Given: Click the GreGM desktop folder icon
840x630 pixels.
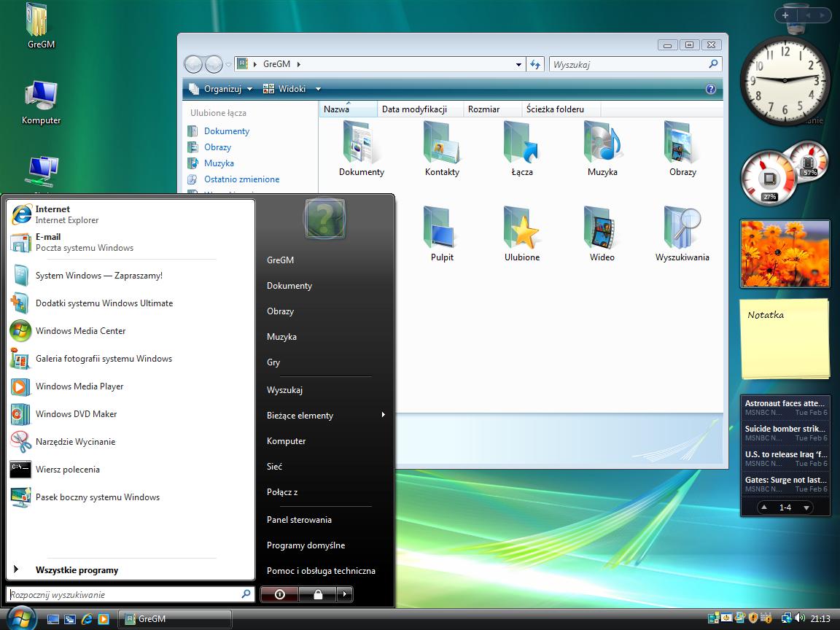Looking at the screenshot, I should pos(42,26).
